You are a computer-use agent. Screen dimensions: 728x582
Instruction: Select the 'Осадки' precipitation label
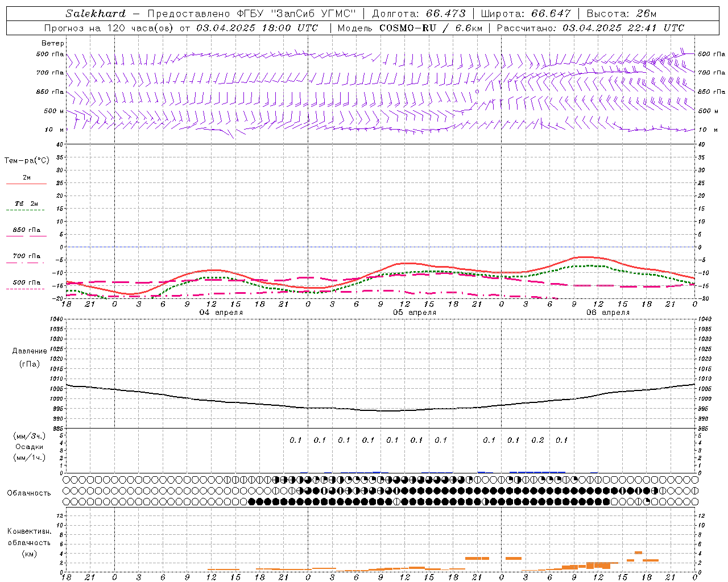[x=30, y=447]
